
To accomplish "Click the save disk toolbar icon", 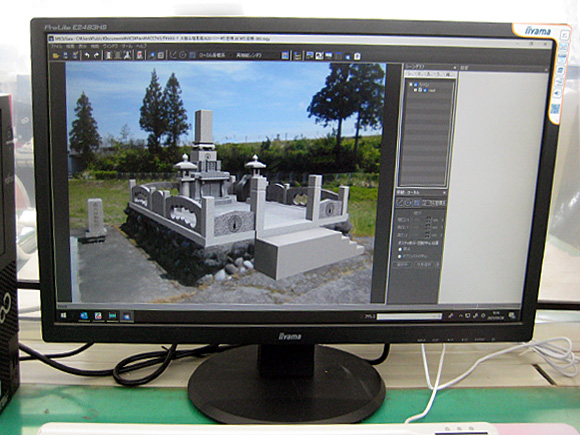I will [65, 55].
